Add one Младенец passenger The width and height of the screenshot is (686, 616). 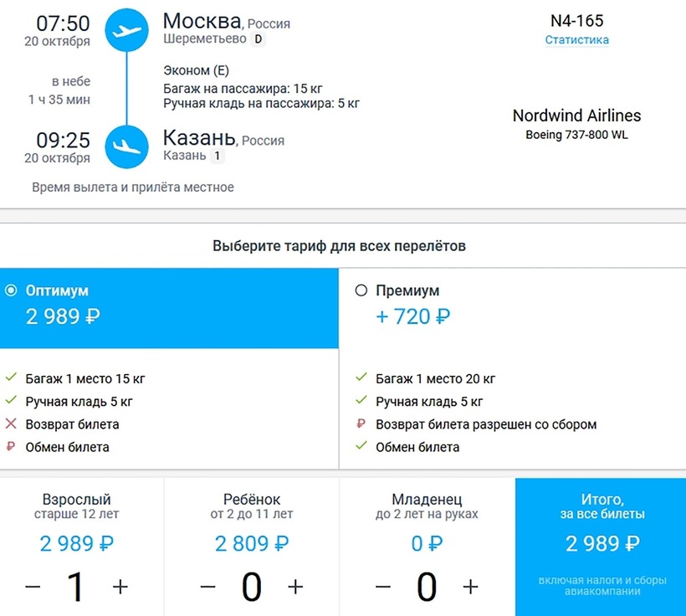pyautogui.click(x=470, y=587)
